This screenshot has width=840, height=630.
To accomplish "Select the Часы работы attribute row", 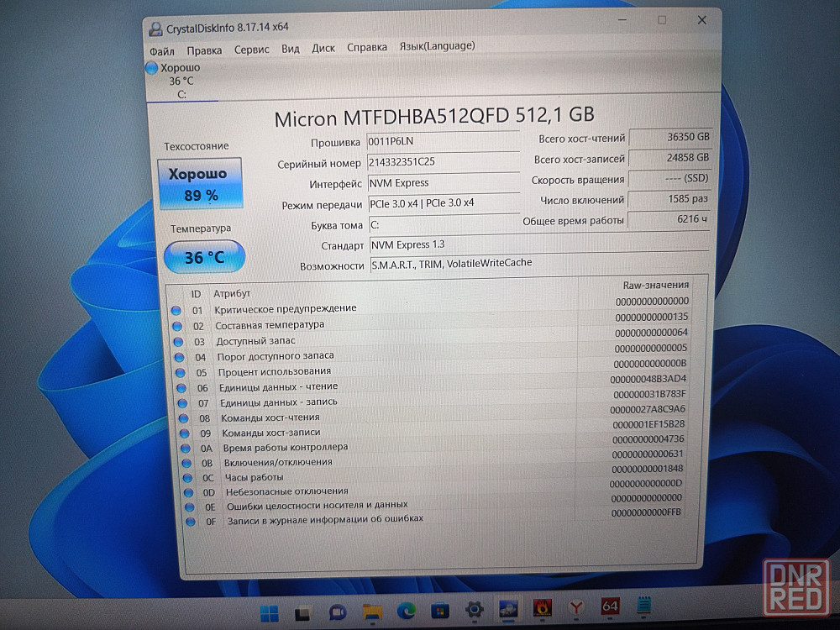I will tap(435, 473).
